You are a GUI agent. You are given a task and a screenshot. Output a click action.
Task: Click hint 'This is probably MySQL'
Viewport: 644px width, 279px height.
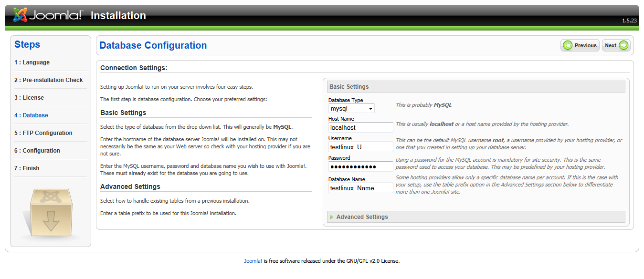click(x=423, y=105)
